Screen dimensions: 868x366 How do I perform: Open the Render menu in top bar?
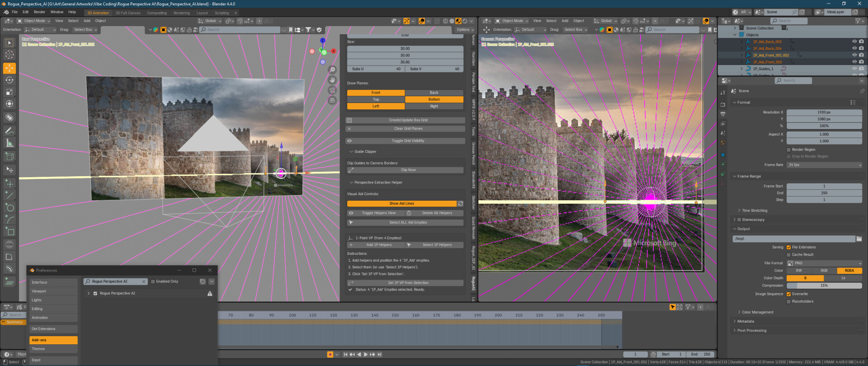click(39, 12)
